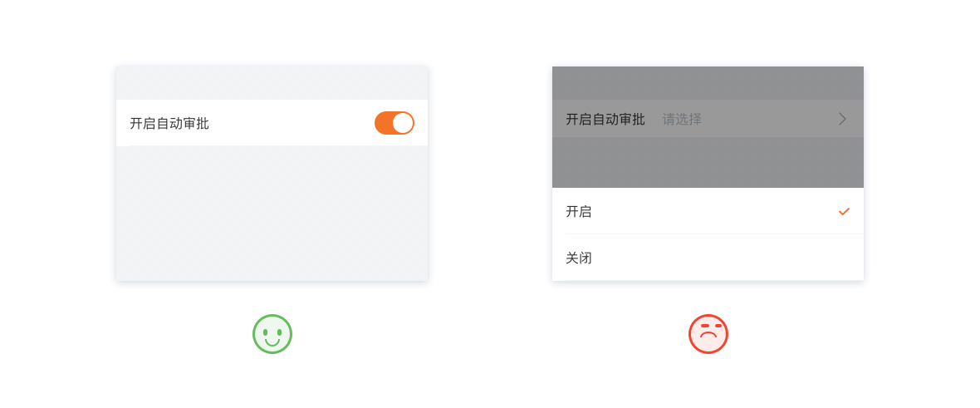Click the green smiley's curved mouth
This screenshot has width=980, height=408.
[x=272, y=342]
